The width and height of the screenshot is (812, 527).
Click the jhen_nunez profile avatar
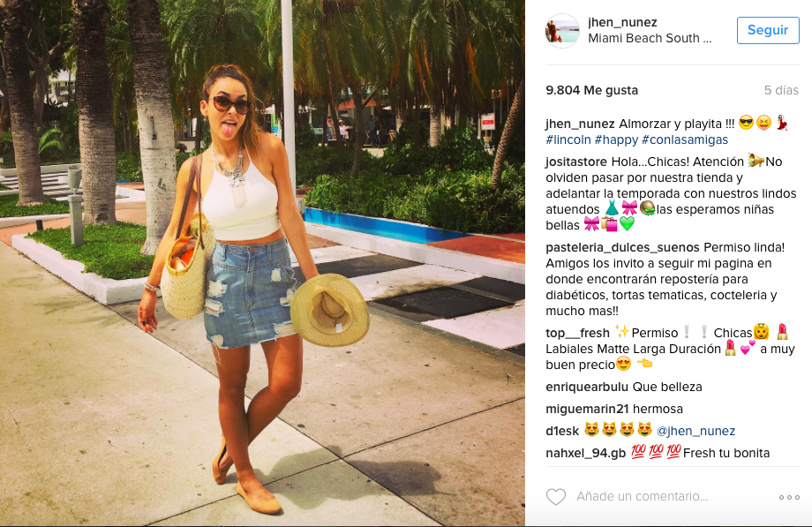tap(562, 31)
